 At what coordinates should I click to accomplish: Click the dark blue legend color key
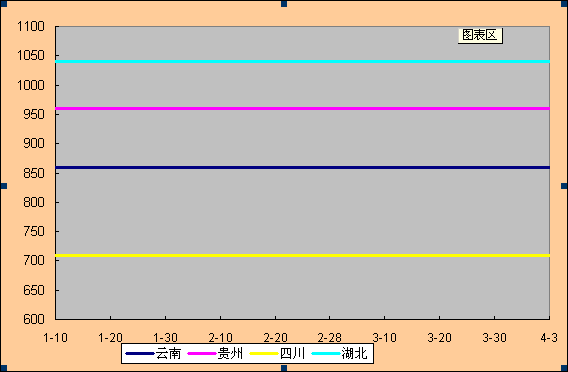[140, 354]
